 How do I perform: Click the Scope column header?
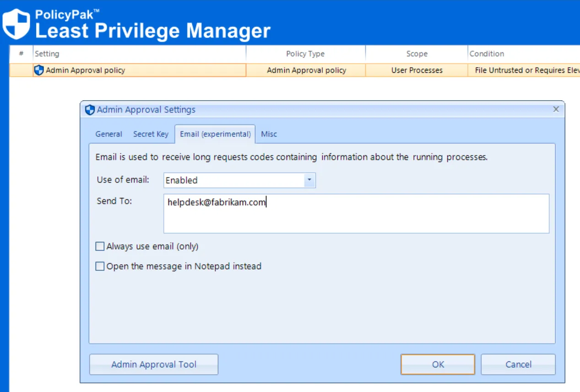(417, 54)
